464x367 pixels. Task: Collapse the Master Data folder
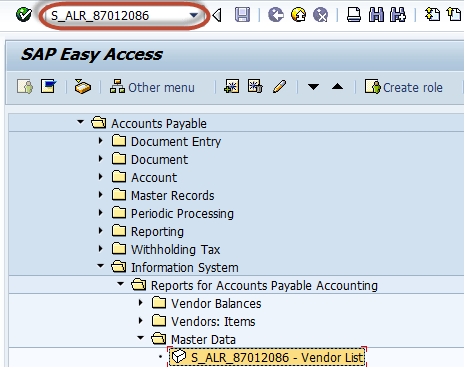pos(141,338)
